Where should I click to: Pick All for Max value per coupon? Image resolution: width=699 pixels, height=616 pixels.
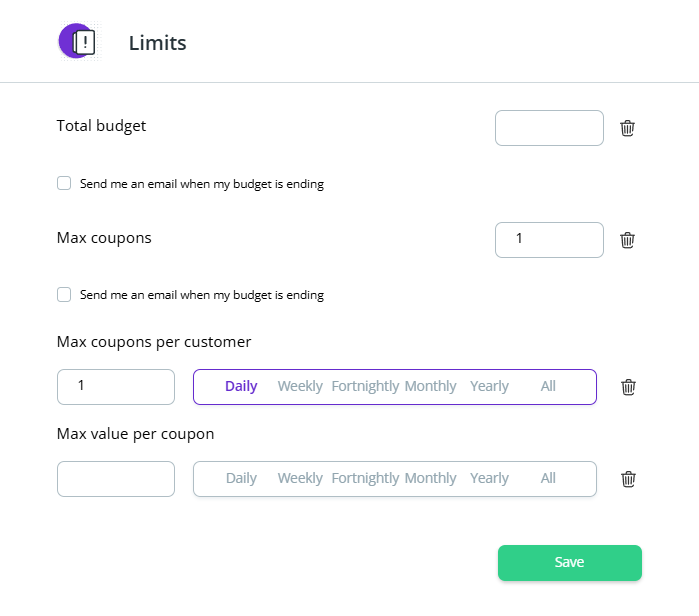point(548,479)
